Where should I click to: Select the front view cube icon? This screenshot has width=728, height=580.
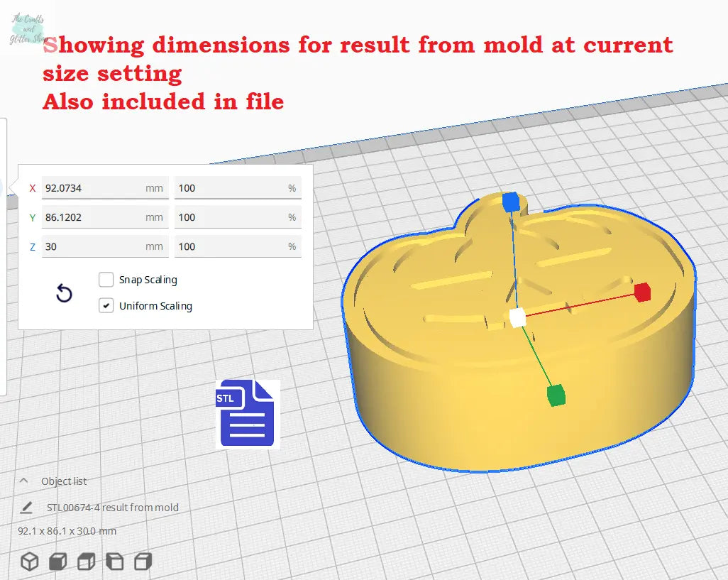(57, 562)
